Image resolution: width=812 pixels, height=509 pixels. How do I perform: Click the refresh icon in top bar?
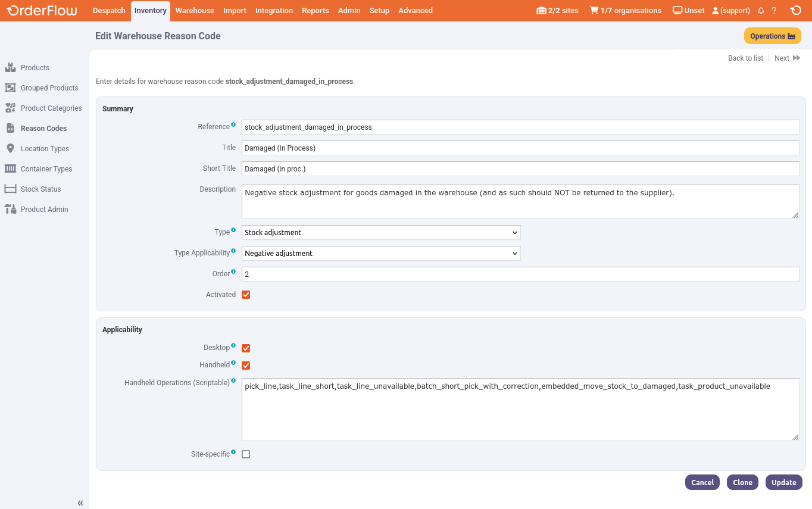[x=795, y=11]
